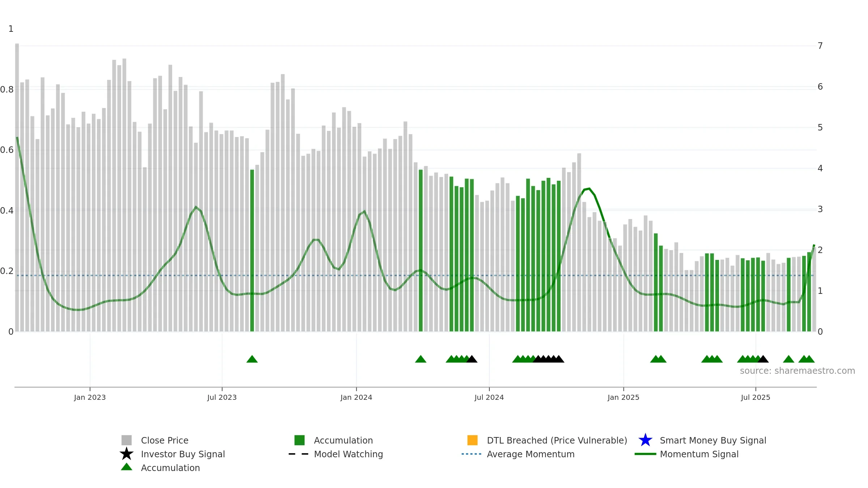The height and width of the screenshot is (488, 868).
Task: Click the first green accumulation triangle marker
Action: tap(252, 359)
